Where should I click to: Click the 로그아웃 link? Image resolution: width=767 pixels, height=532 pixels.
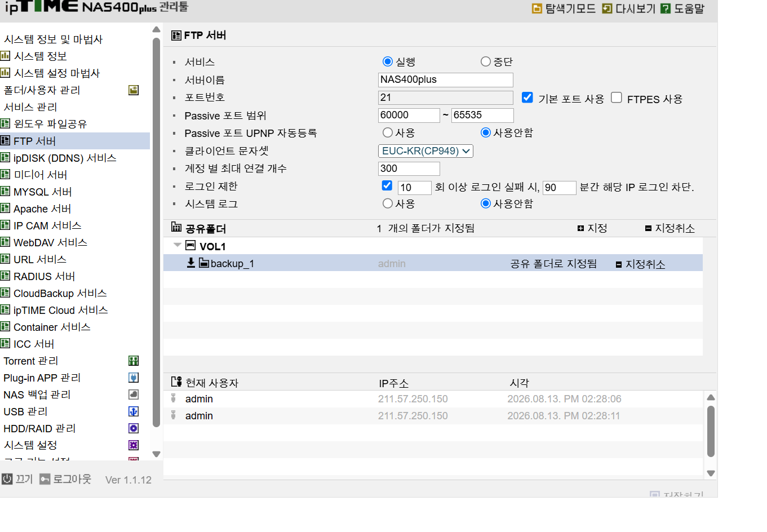72,479
